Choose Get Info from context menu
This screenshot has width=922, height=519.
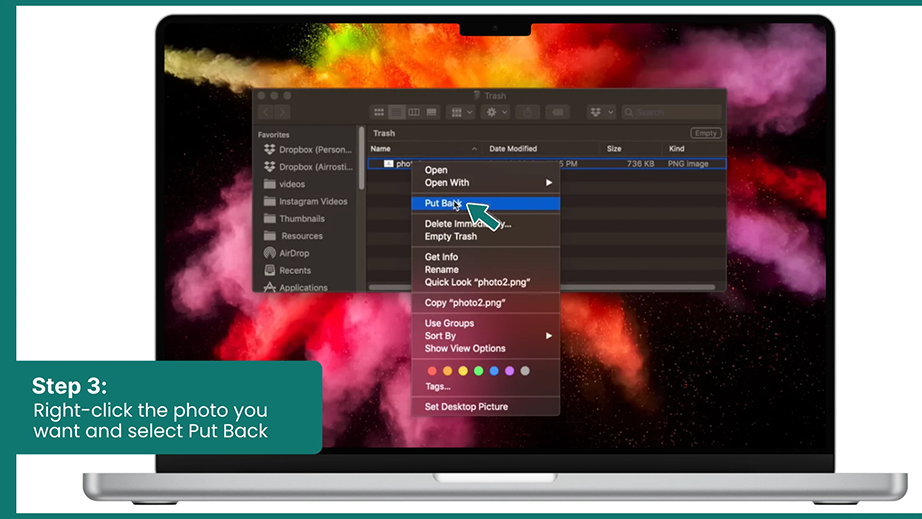pyautogui.click(x=486, y=257)
